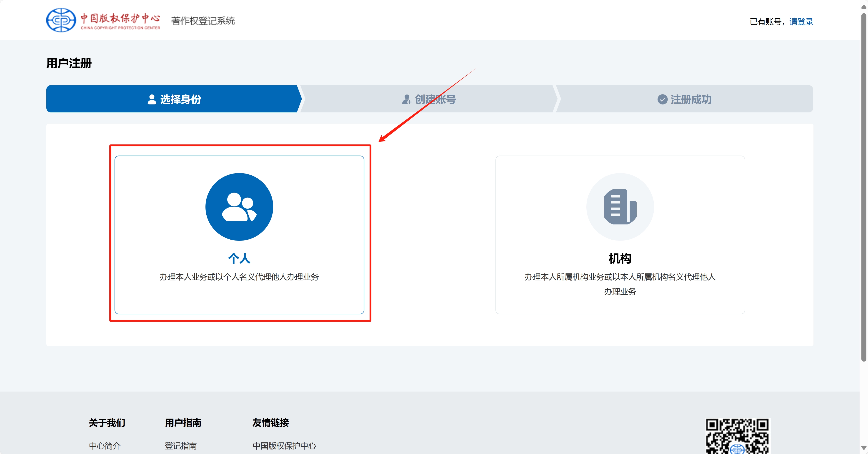Click the 用户注册 page heading
The height and width of the screenshot is (454, 868).
click(69, 63)
